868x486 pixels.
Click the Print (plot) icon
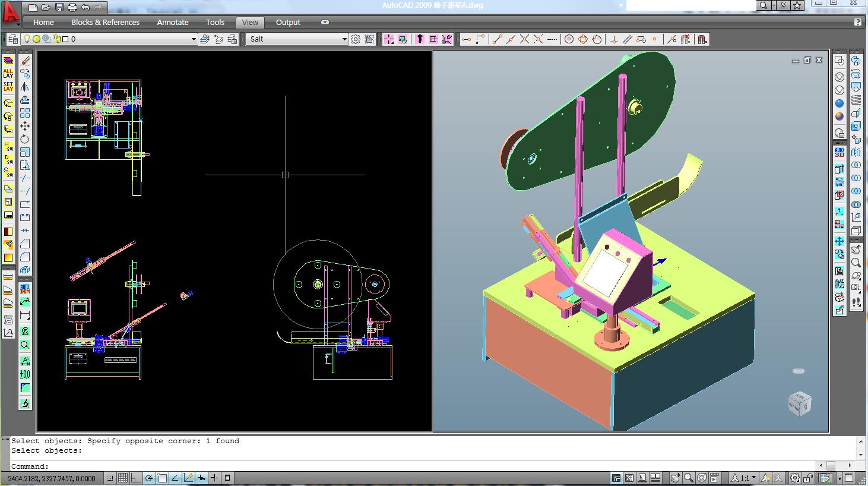click(72, 7)
